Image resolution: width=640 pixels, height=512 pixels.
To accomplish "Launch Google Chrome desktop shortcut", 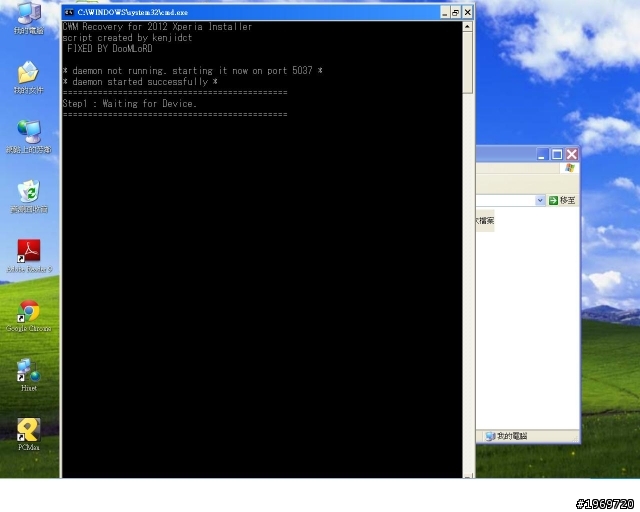I will pos(29,315).
